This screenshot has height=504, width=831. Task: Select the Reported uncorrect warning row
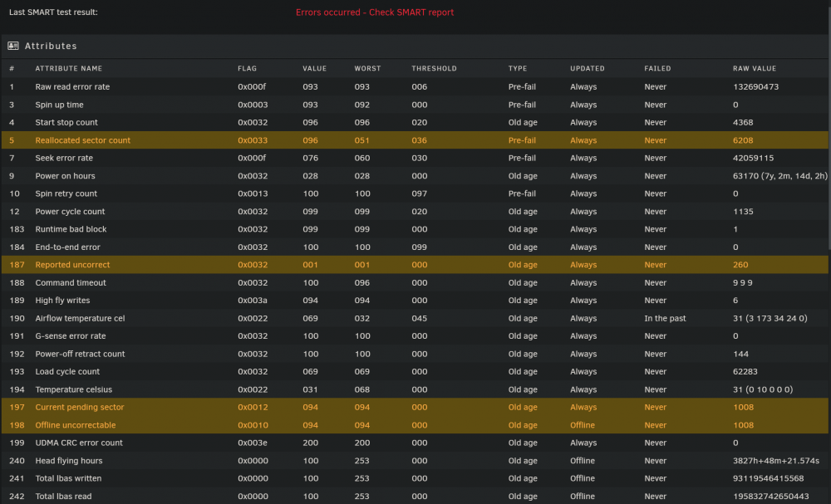(x=415, y=265)
